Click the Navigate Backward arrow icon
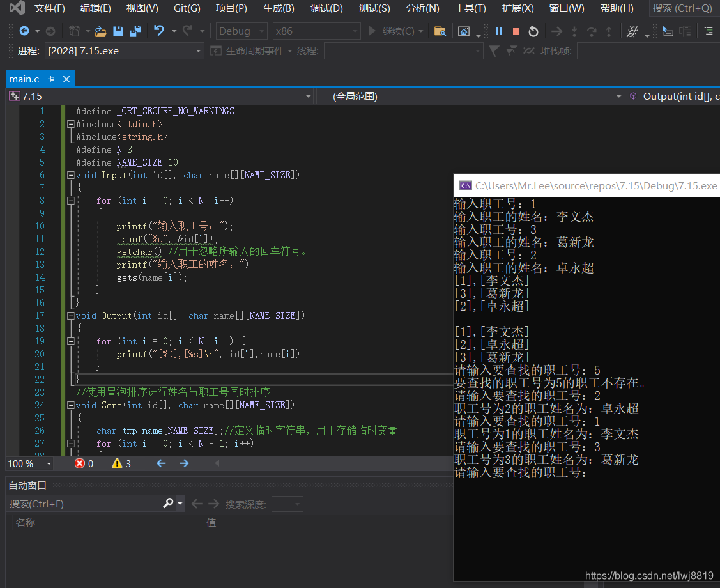Viewport: 720px width, 588px height. (x=24, y=31)
